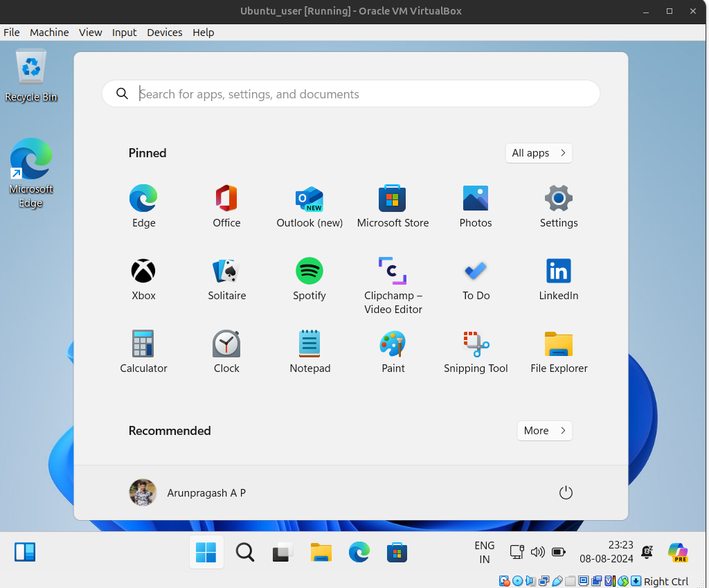Click VirtualBox hard disk activity icon
Image resolution: width=709 pixels, height=588 pixels.
pyautogui.click(x=504, y=581)
